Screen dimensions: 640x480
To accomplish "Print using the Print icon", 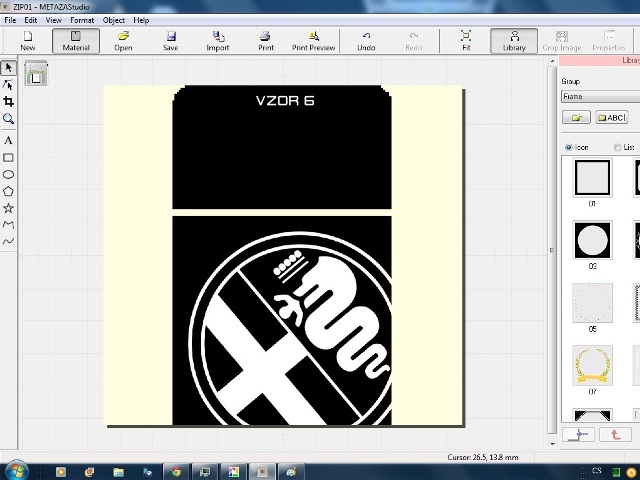I will coord(266,41).
